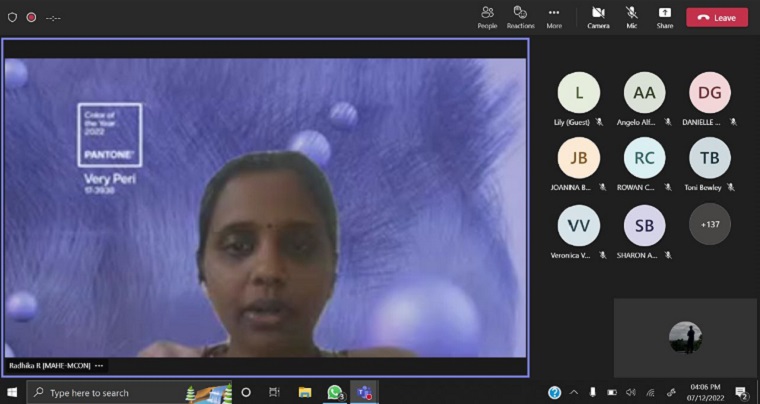760x404 pixels.
Task: Show hidden system tray icons
Action: [x=574, y=392]
